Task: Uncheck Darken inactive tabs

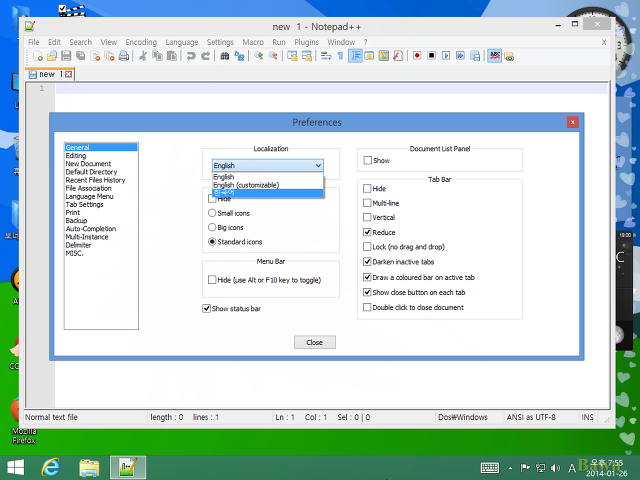Action: tap(367, 262)
